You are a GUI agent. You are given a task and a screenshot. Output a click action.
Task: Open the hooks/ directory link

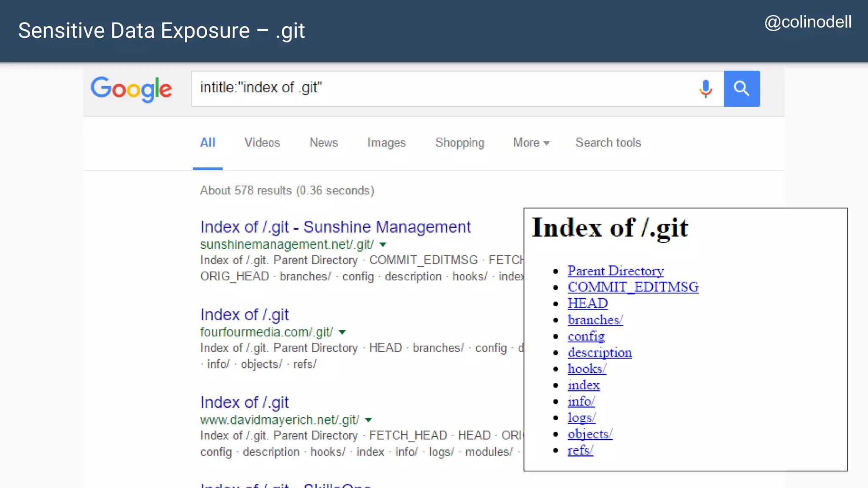point(587,369)
